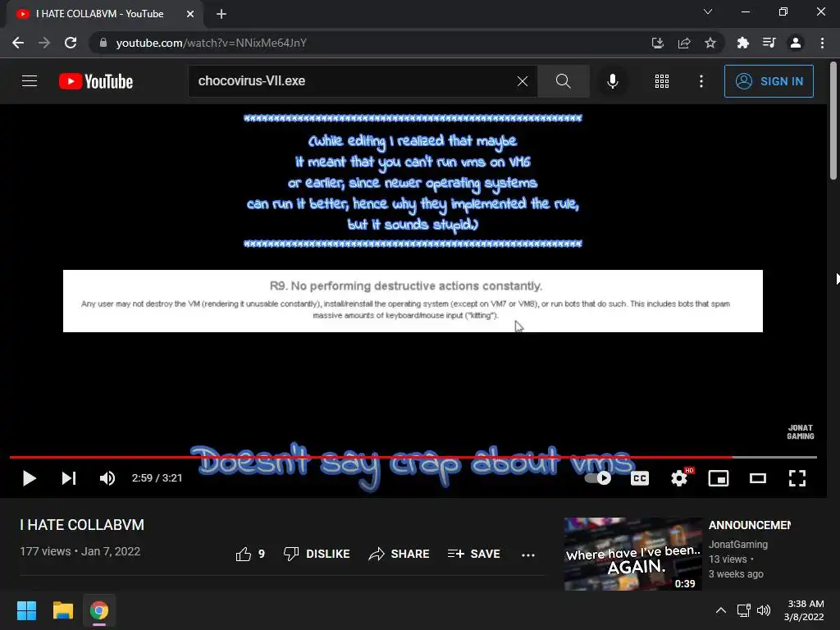Viewport: 840px width, 630px height.
Task: Seek on the red progress bar
Action: [x=413, y=457]
